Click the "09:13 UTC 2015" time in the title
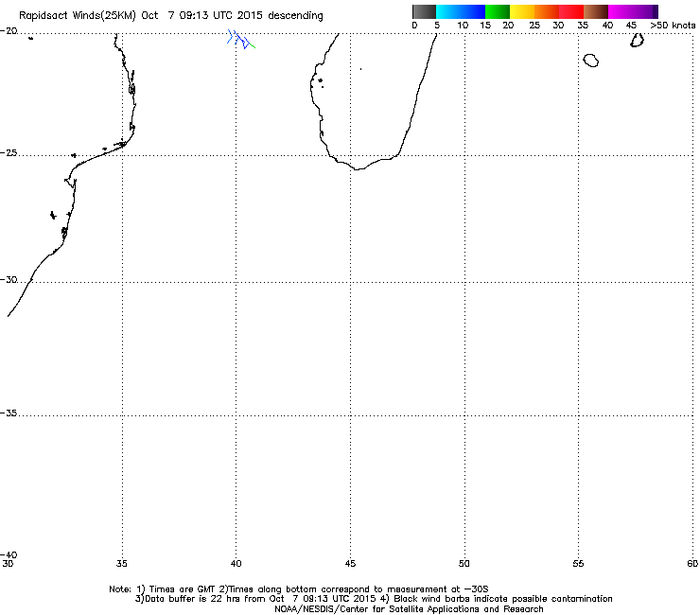 click(220, 15)
